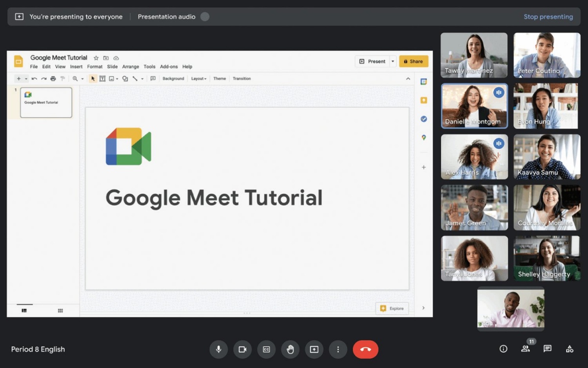Click the insert image icon
588x368 pixels.
[112, 79]
